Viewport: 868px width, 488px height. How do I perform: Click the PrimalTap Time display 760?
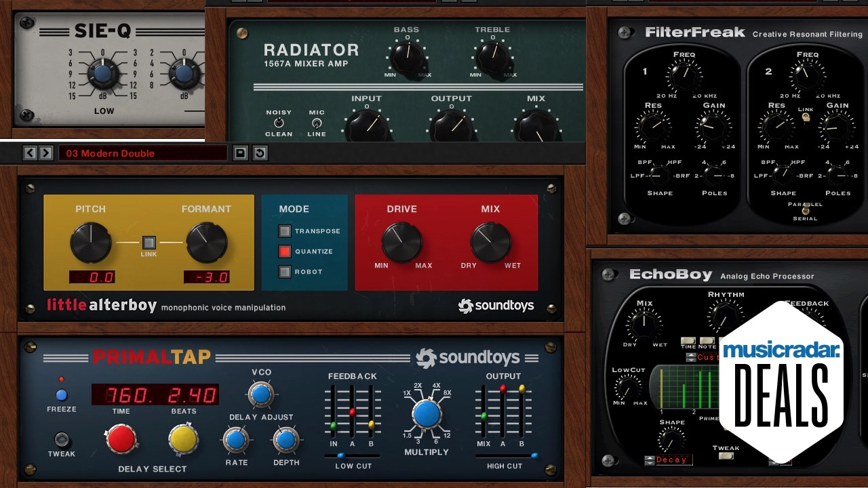[121, 394]
